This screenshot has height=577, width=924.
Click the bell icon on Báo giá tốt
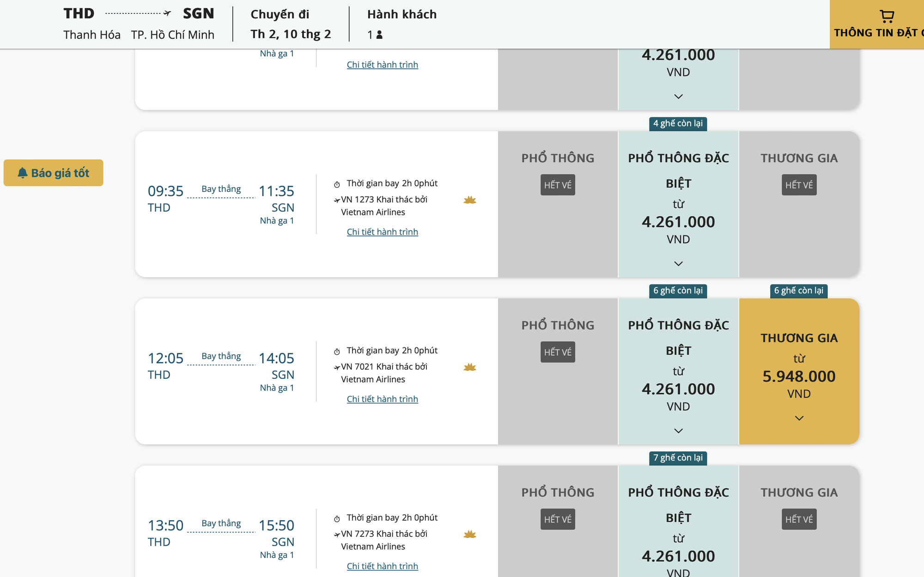[23, 173]
